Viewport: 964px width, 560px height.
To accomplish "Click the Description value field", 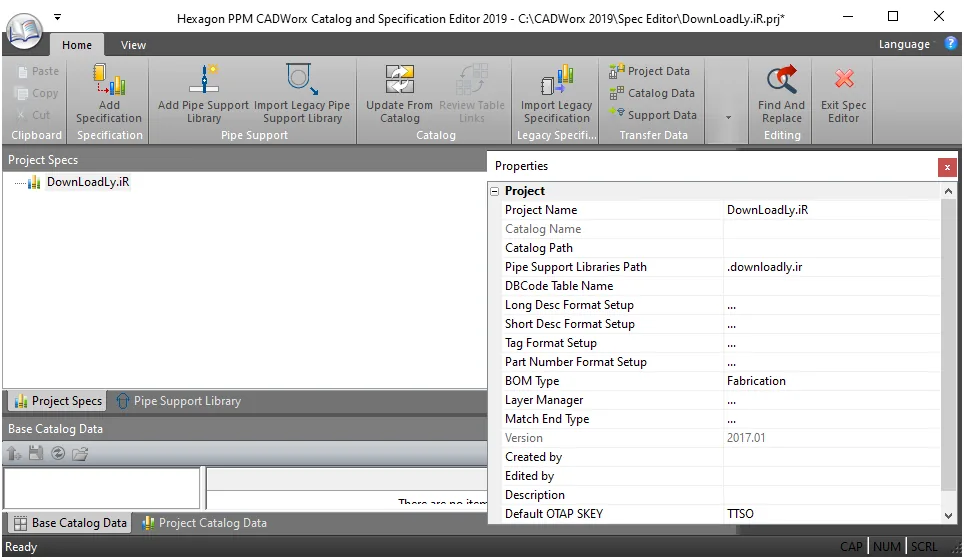I will pos(831,495).
